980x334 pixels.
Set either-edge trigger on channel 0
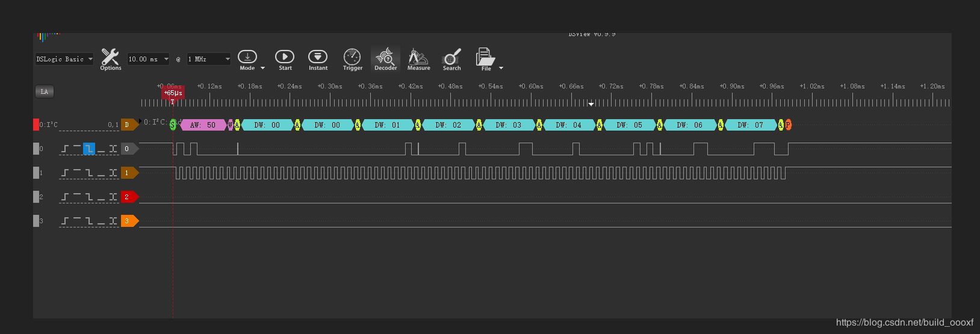[x=113, y=149]
